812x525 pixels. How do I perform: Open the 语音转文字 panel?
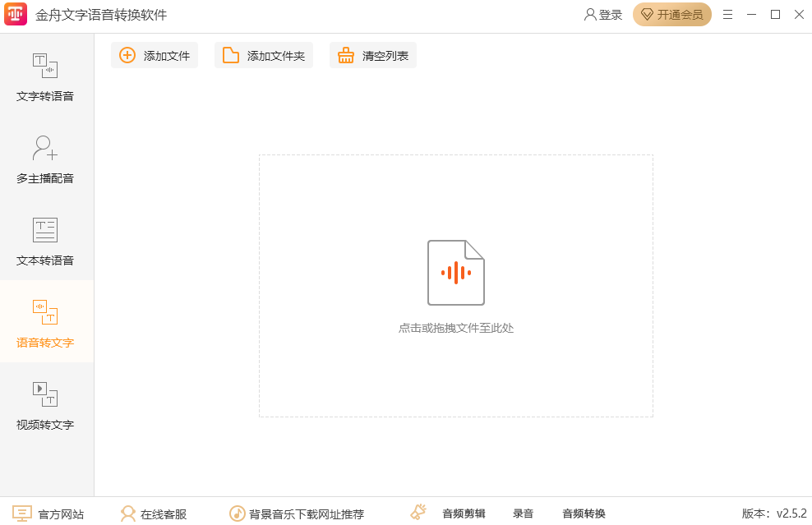tap(47, 323)
